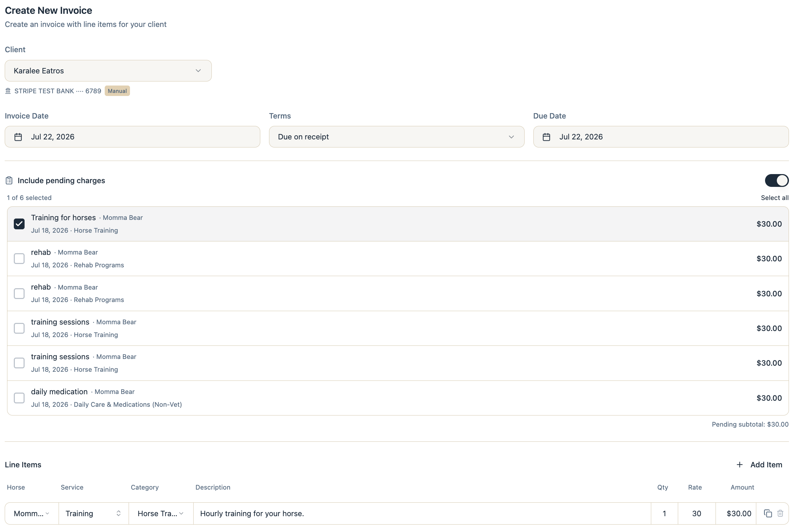Click the '1 of 6 selected' text

tap(29, 198)
